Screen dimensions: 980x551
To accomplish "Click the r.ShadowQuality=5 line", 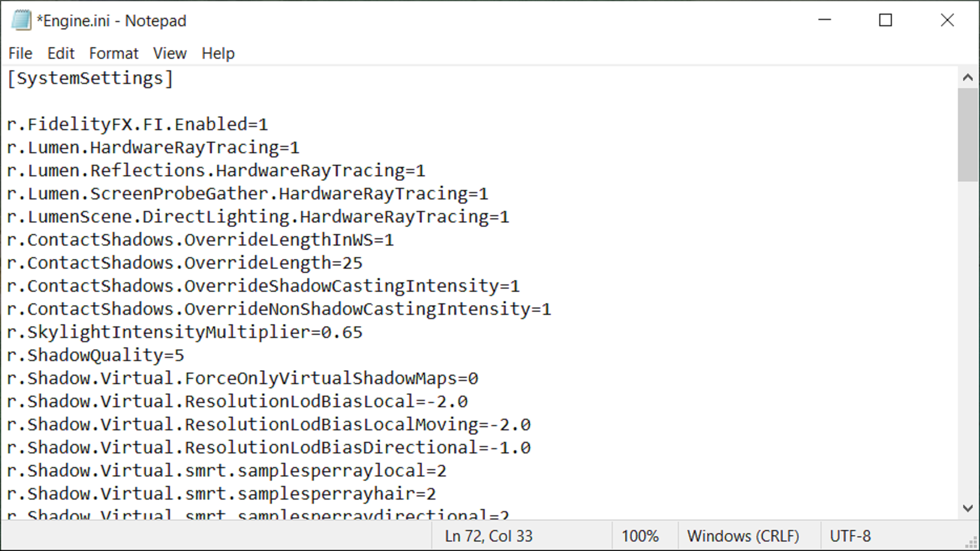I will point(95,355).
